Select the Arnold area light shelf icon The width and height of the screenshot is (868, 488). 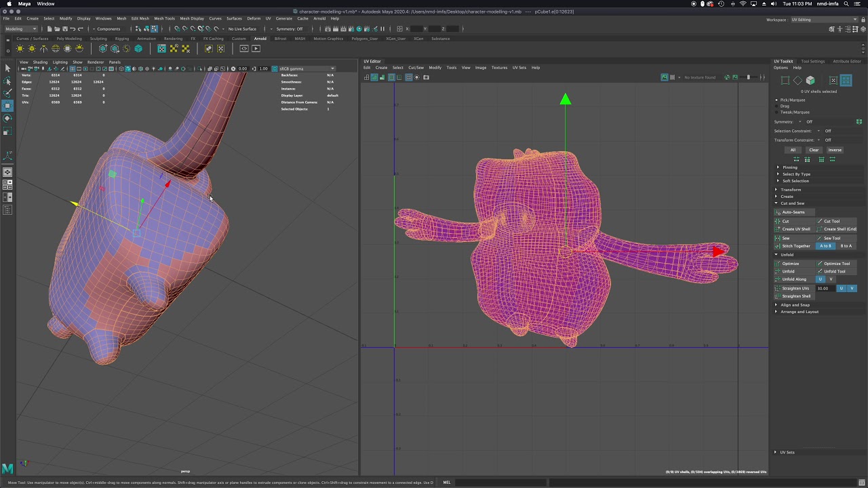coord(20,49)
